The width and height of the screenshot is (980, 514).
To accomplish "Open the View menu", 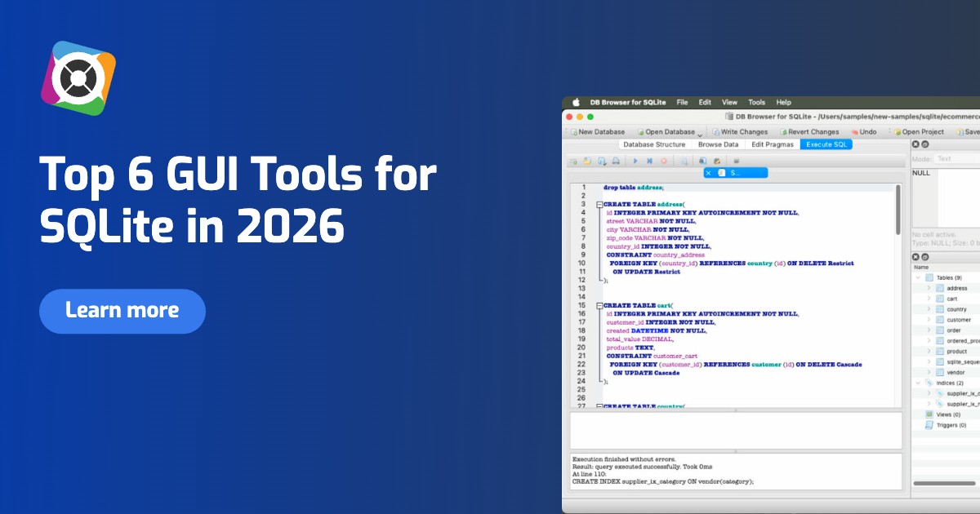I will [729, 103].
